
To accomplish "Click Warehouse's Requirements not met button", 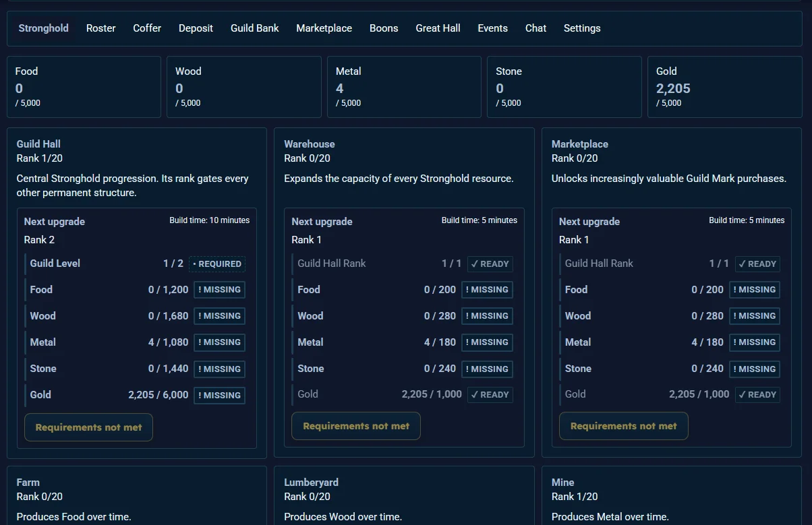I will pos(356,426).
